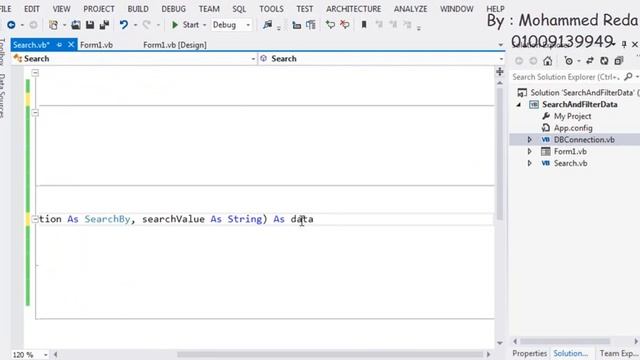
Task: Open the active documents list dropdown arrow
Action: point(501,45)
